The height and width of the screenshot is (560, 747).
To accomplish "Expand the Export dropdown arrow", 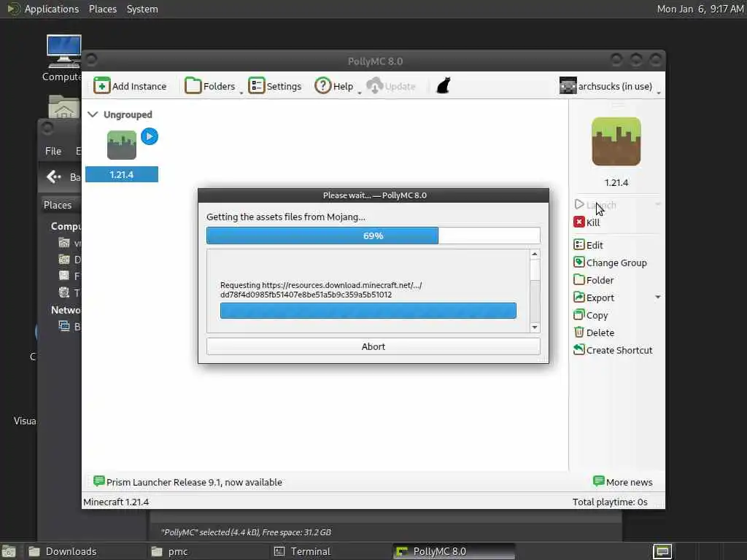I will click(x=657, y=297).
